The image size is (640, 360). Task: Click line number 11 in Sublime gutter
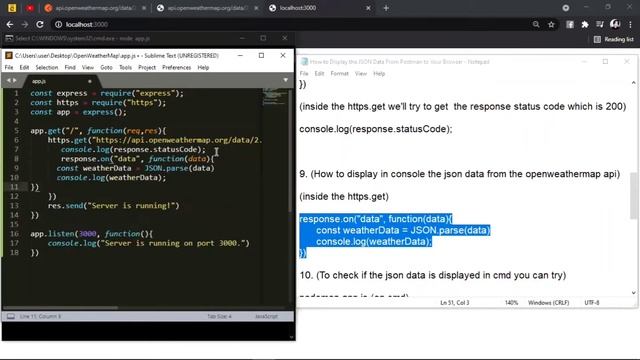pos(14,187)
